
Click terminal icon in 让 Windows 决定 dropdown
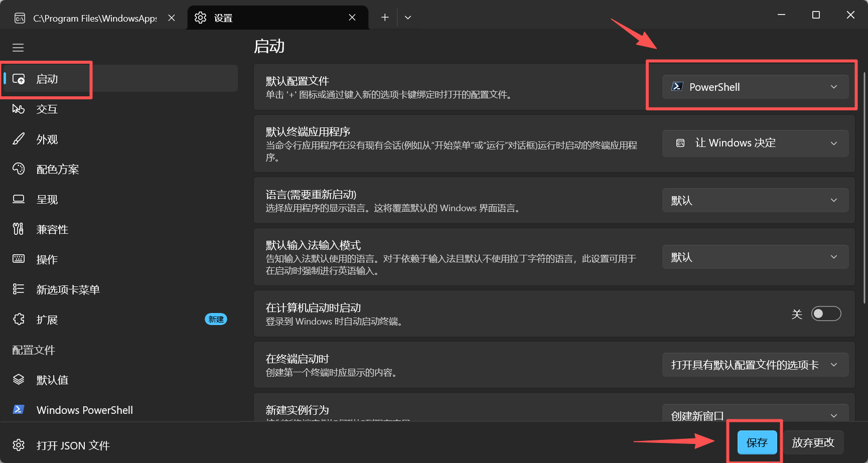point(680,143)
